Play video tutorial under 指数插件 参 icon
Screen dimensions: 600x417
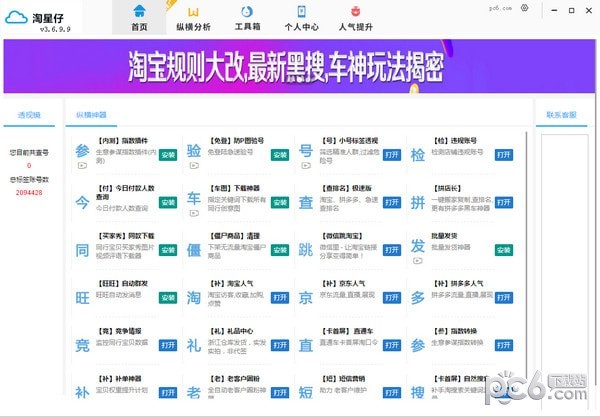coord(82,166)
